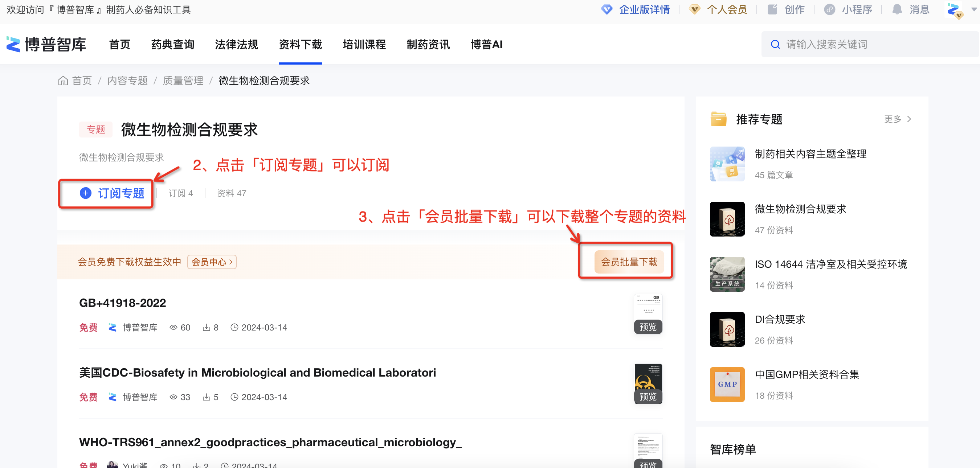Screen dimensions: 980x468
Task: Click the 小程序 mini program icon
Action: click(829, 9)
